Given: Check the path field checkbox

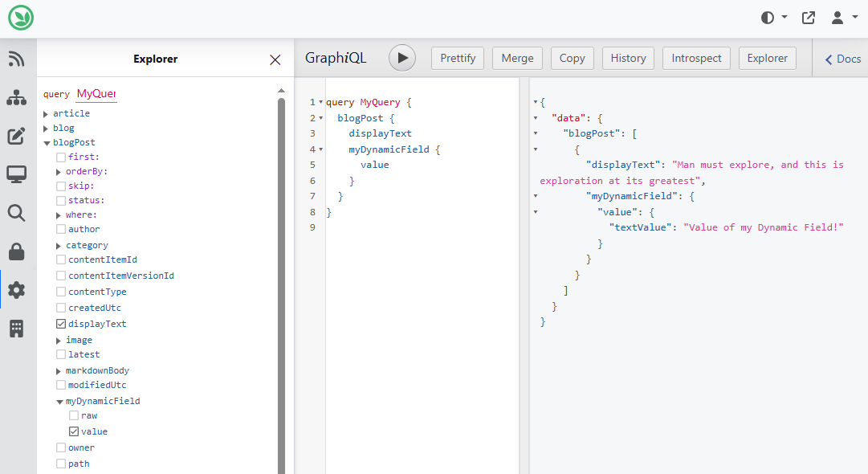Looking at the screenshot, I should 61,464.
